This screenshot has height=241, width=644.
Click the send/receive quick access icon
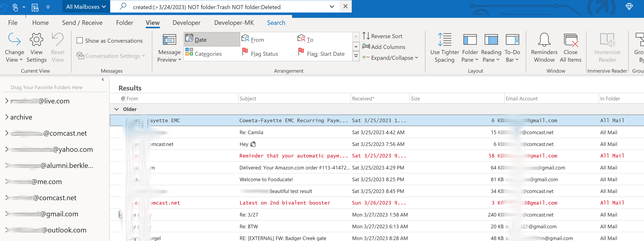tap(35, 7)
